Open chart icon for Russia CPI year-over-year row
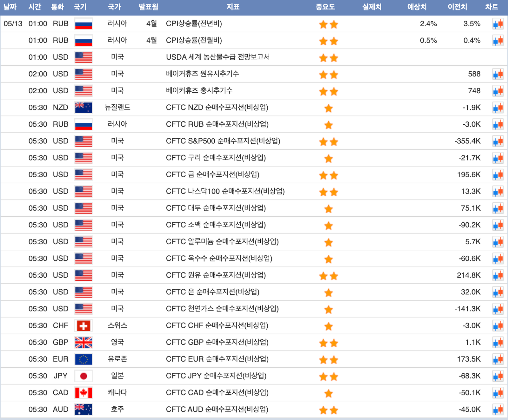This screenshot has height=420, width=508. point(498,24)
